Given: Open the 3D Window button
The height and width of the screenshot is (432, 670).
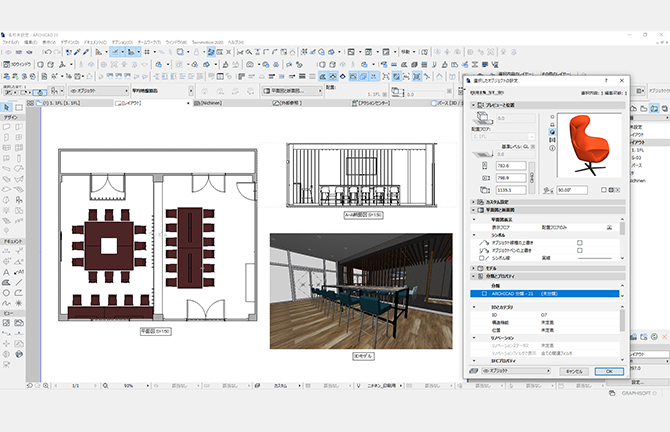Looking at the screenshot, I should (18, 65).
